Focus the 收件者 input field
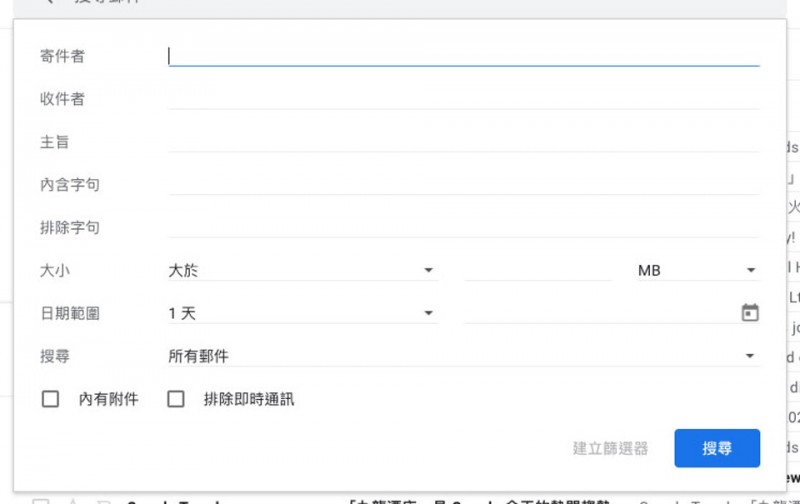The image size is (800, 504). [x=464, y=99]
